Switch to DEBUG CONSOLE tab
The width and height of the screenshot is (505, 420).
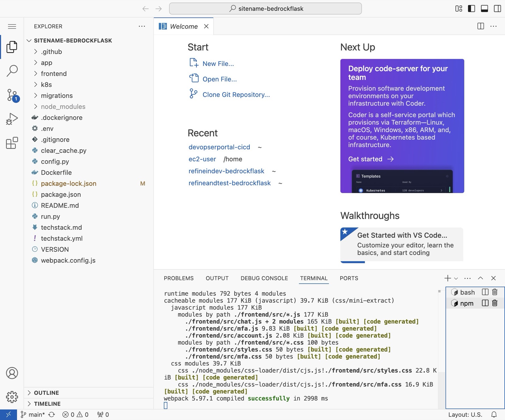pos(264,278)
